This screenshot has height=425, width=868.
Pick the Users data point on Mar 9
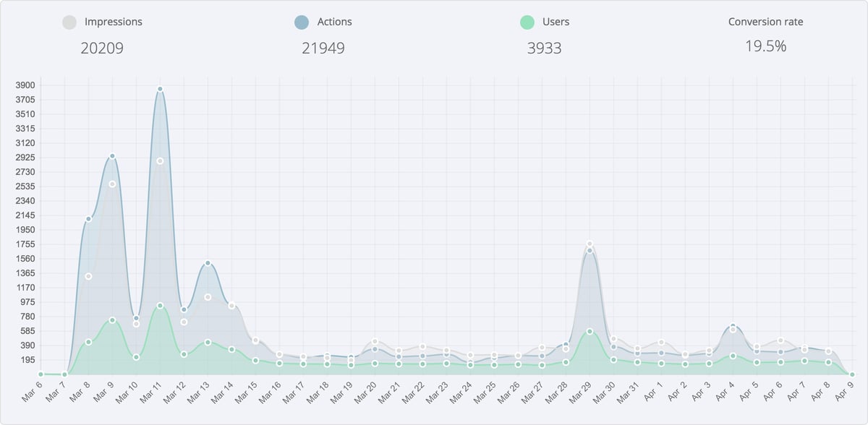pos(112,320)
